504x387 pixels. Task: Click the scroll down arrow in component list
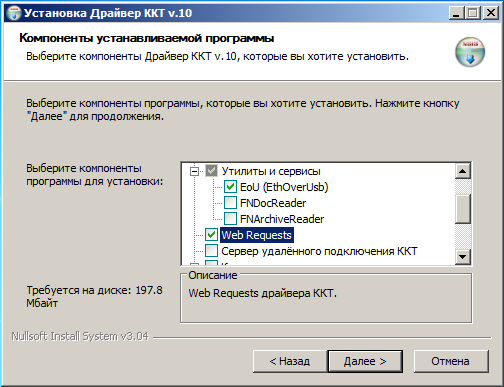click(463, 257)
